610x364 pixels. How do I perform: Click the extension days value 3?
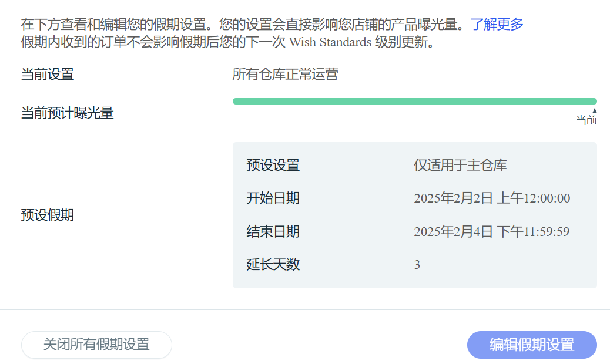pos(417,265)
